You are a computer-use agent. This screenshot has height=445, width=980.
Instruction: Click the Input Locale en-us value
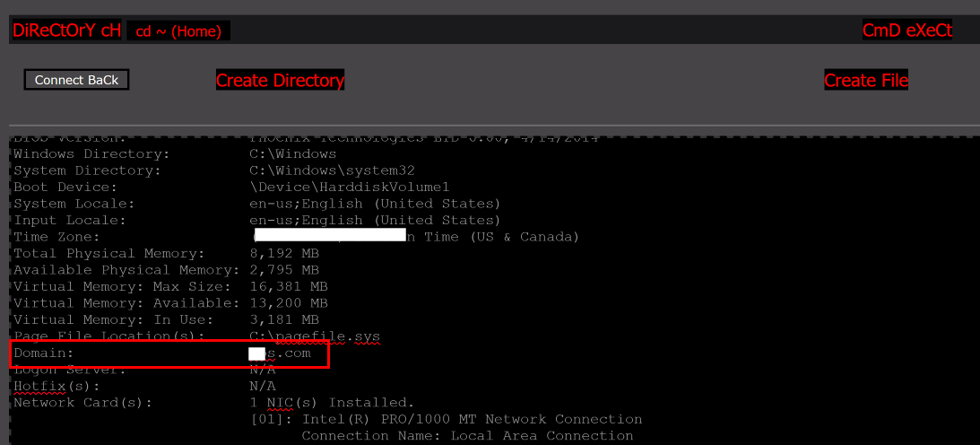pyautogui.click(x=375, y=220)
